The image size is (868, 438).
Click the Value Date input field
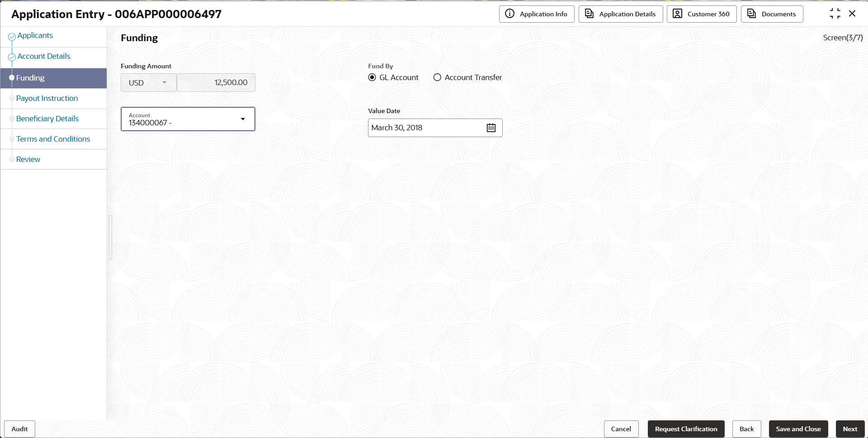pyautogui.click(x=435, y=128)
